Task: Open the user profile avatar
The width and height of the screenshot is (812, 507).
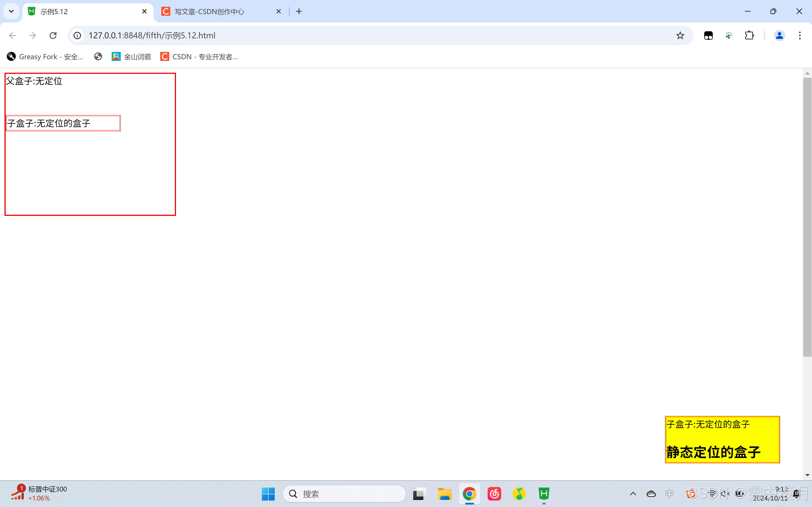Action: click(x=779, y=36)
